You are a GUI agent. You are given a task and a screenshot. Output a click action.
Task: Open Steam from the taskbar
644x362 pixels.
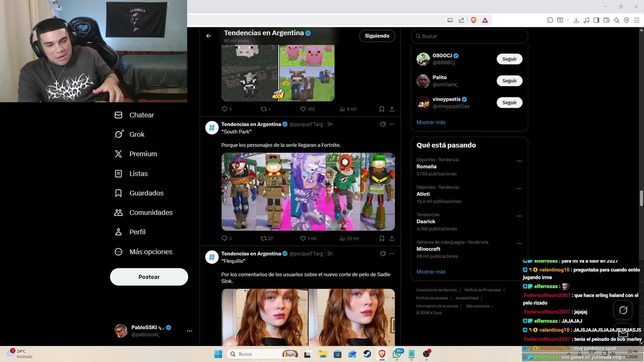(367, 354)
